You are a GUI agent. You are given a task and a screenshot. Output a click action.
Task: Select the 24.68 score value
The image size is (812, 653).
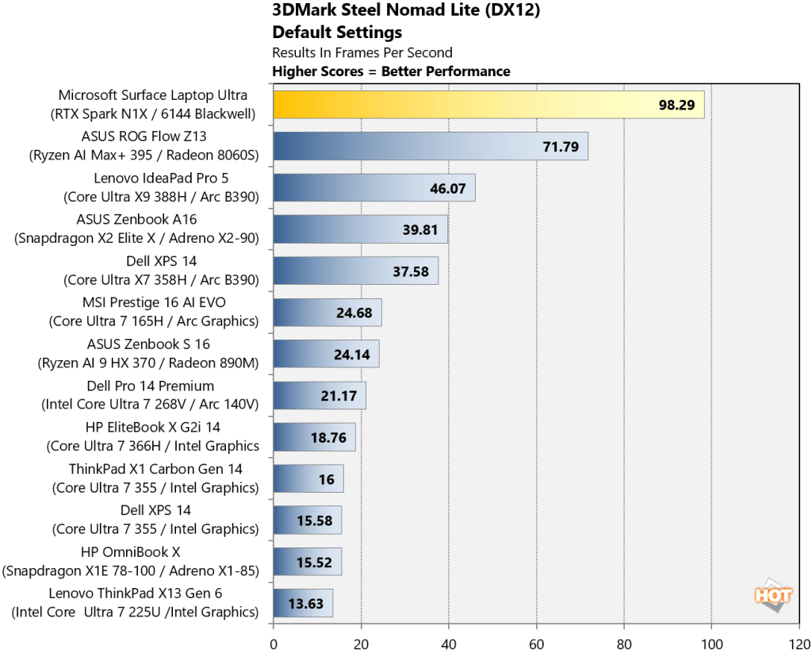[x=354, y=313]
